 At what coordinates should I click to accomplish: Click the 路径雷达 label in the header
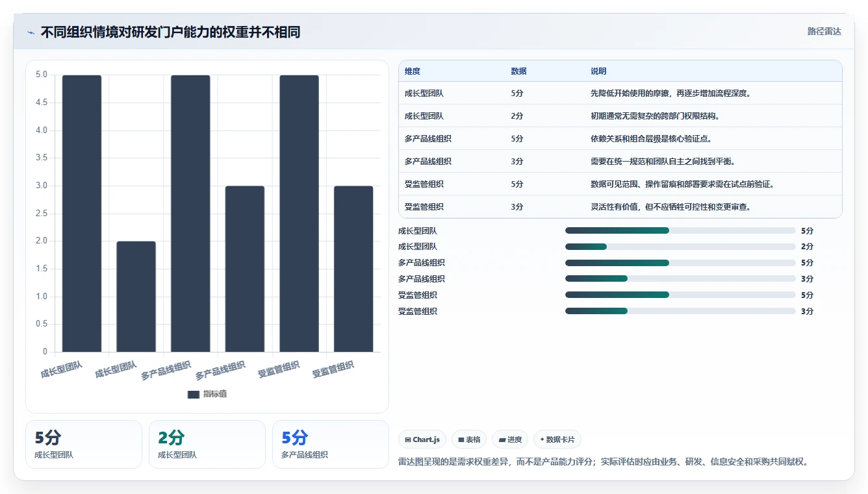(x=824, y=31)
